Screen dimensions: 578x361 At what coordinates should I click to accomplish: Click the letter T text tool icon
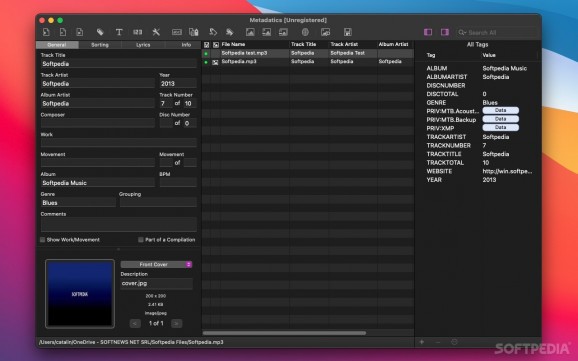click(119, 32)
